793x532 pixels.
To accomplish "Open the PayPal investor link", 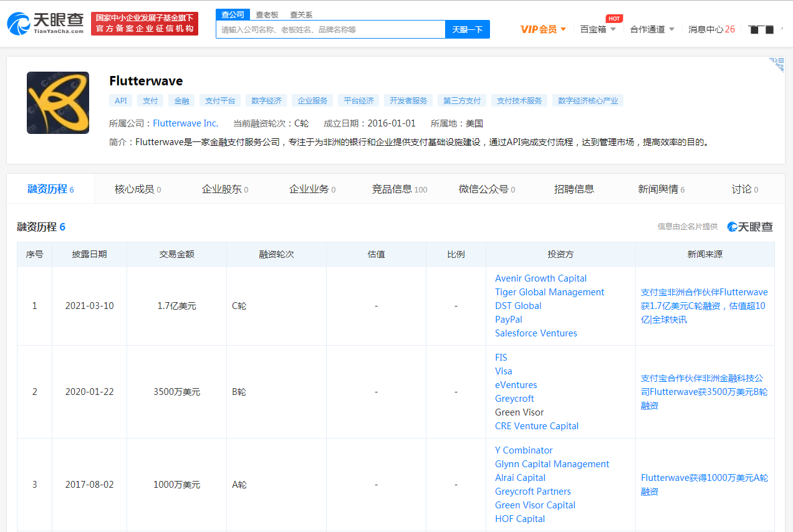I will (509, 320).
